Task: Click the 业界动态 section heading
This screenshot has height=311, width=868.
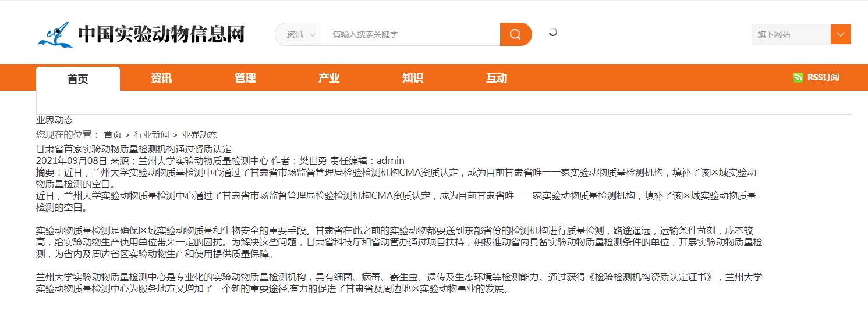Action: pyautogui.click(x=55, y=120)
